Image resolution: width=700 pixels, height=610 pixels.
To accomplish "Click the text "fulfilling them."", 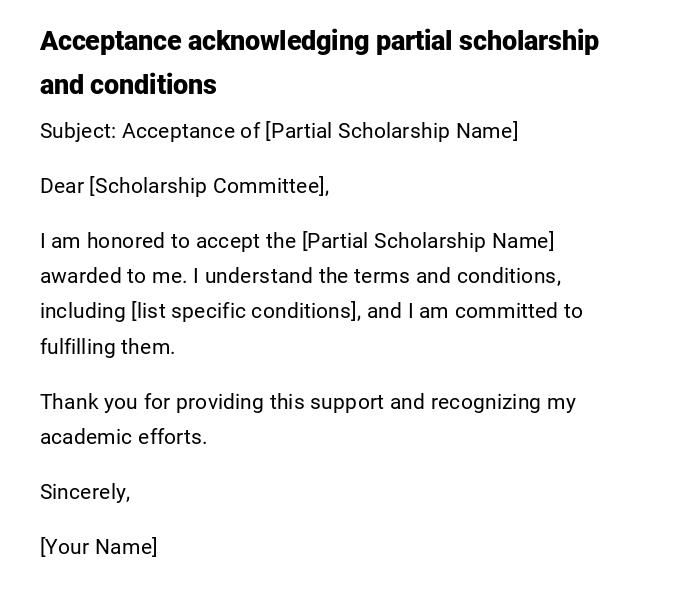I will click(107, 347).
